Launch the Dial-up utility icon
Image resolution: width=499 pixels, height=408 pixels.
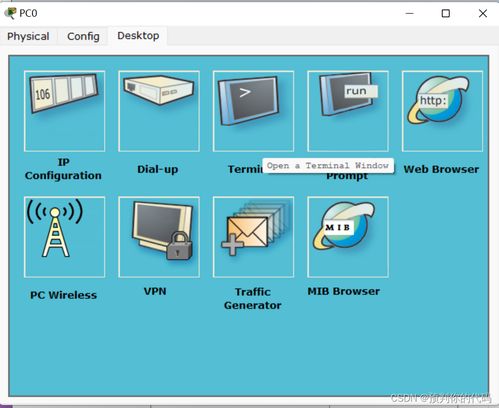pyautogui.click(x=159, y=111)
